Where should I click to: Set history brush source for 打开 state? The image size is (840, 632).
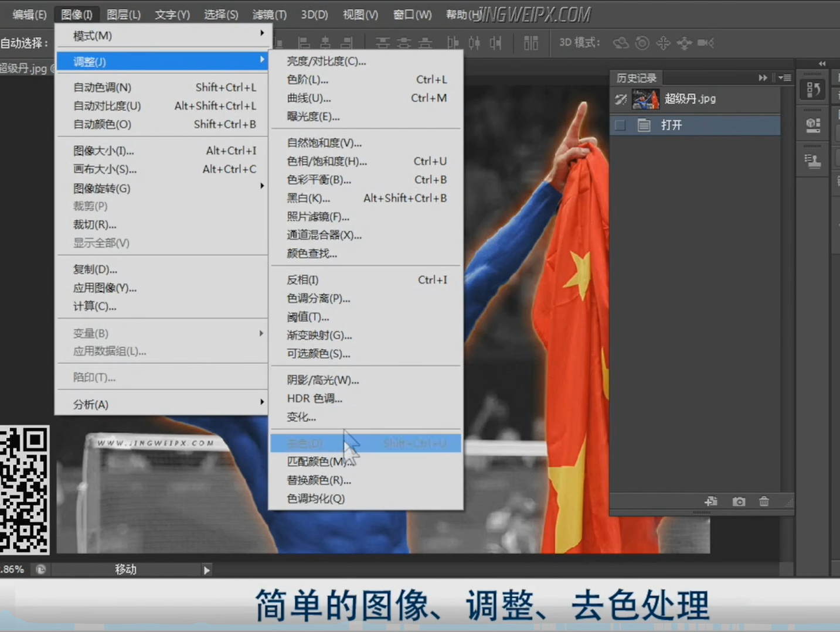click(x=620, y=125)
